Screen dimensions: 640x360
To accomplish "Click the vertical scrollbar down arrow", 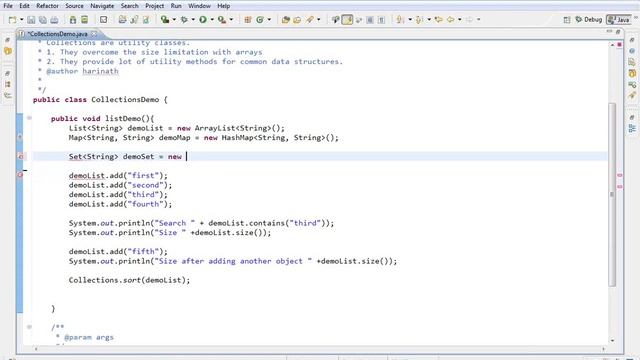I will tap(612, 340).
